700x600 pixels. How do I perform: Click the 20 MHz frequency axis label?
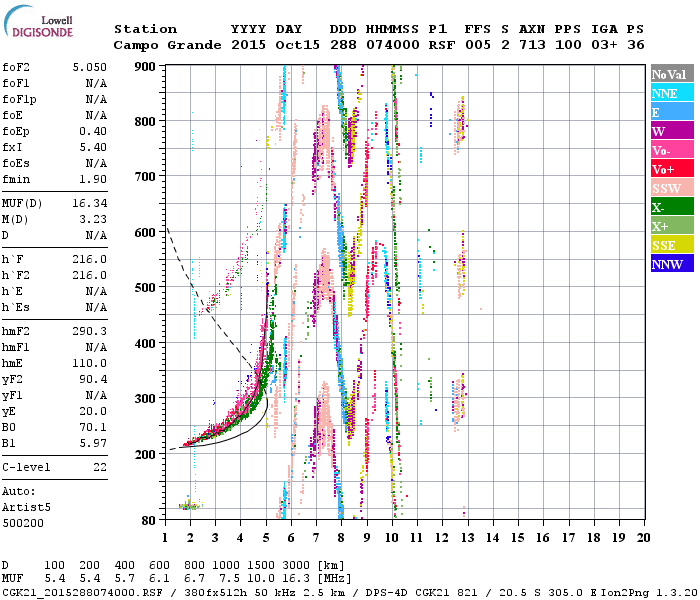coord(643,538)
